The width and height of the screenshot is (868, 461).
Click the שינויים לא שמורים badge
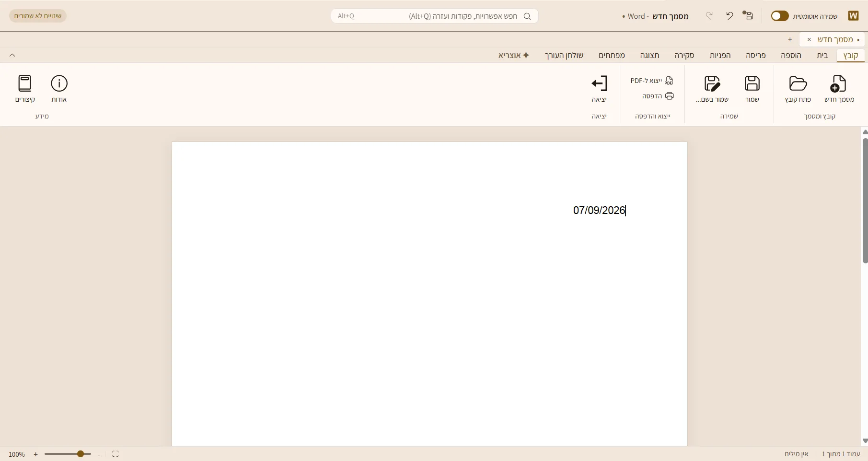pos(38,16)
